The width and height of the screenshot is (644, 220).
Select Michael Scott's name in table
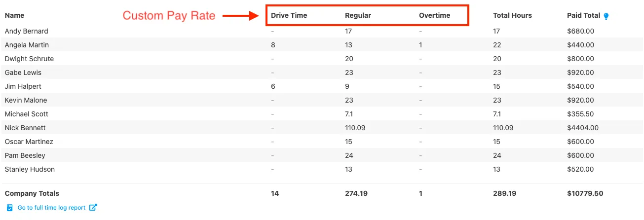click(x=26, y=114)
